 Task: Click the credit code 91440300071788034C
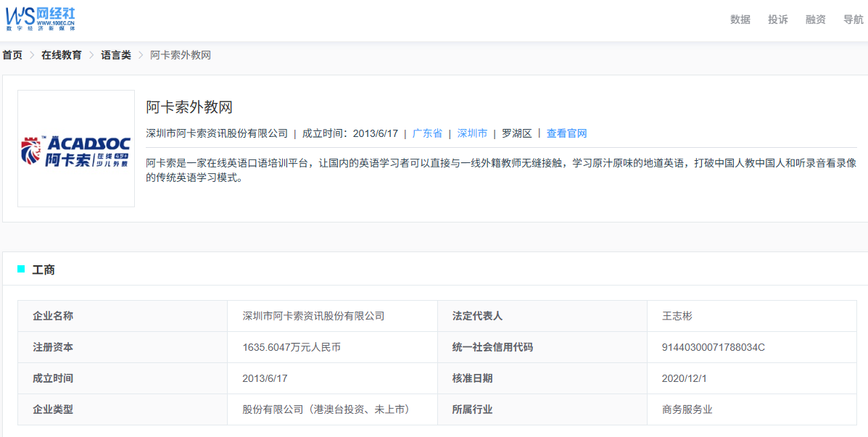coord(714,347)
